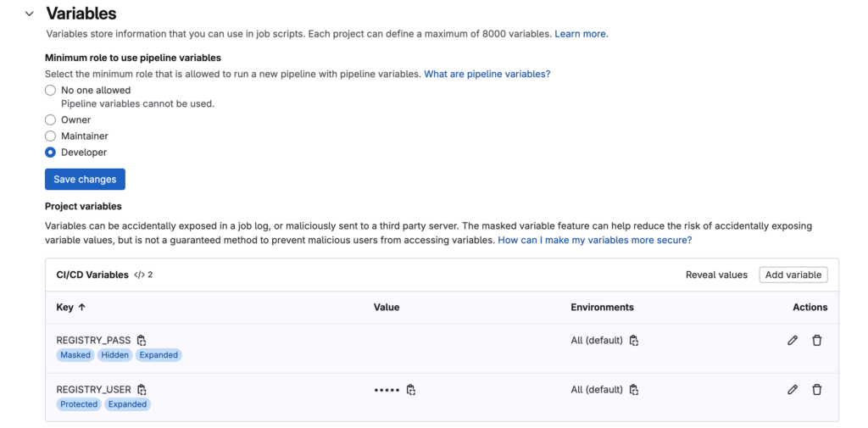Copy the REGISTRY_USER key
Viewport: 868px width, 428px height.
tap(142, 390)
